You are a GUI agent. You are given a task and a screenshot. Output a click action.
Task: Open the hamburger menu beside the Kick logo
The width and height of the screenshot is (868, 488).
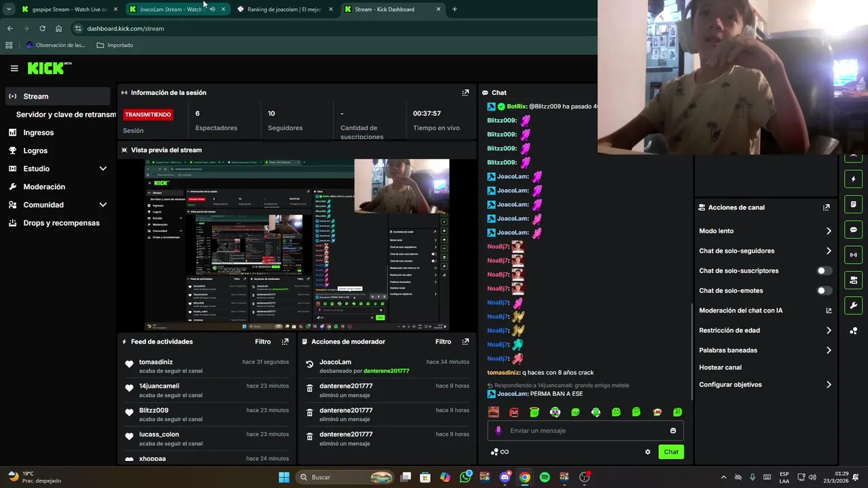[x=14, y=68]
